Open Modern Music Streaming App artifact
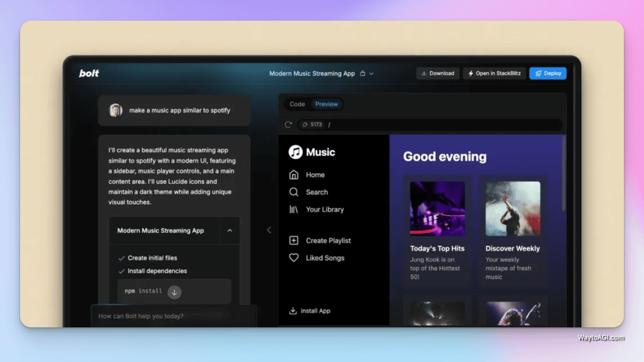 [x=164, y=230]
